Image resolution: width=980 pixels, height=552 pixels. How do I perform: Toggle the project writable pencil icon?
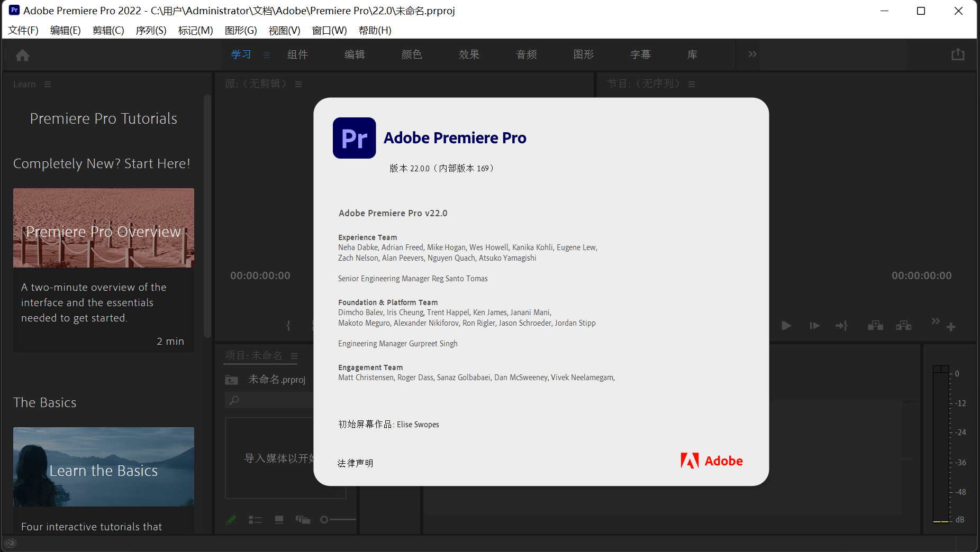231,520
